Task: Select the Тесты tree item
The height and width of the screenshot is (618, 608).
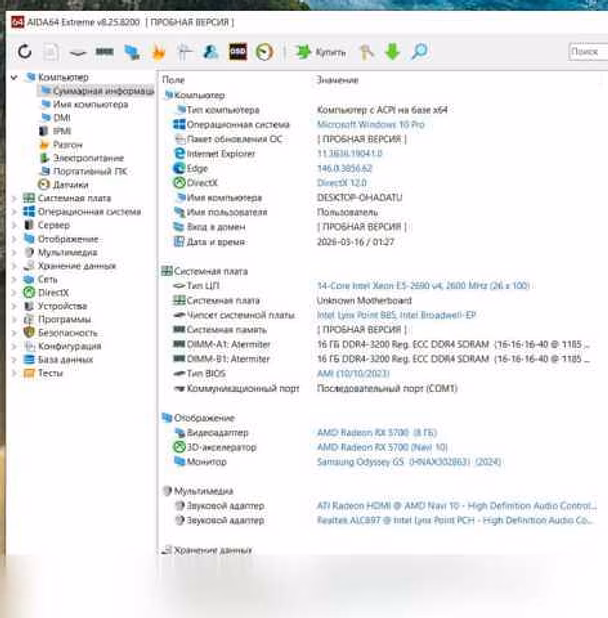Action: pos(43,373)
